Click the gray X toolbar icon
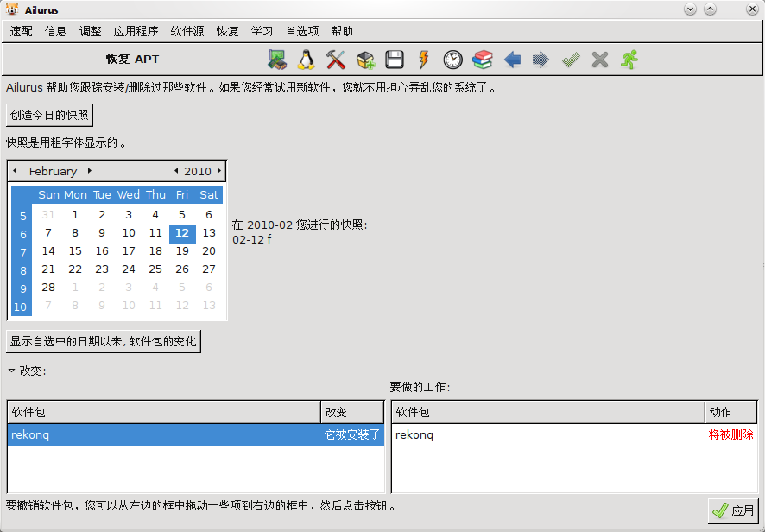 point(599,60)
